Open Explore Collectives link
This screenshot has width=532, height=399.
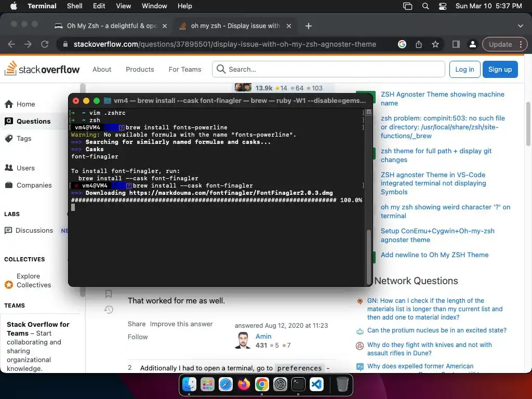click(34, 281)
